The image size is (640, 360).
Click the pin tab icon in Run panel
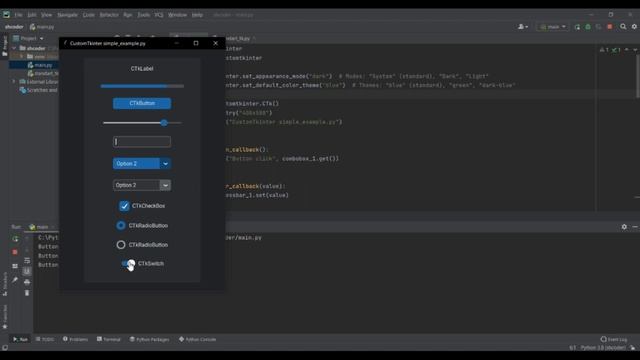point(15,280)
